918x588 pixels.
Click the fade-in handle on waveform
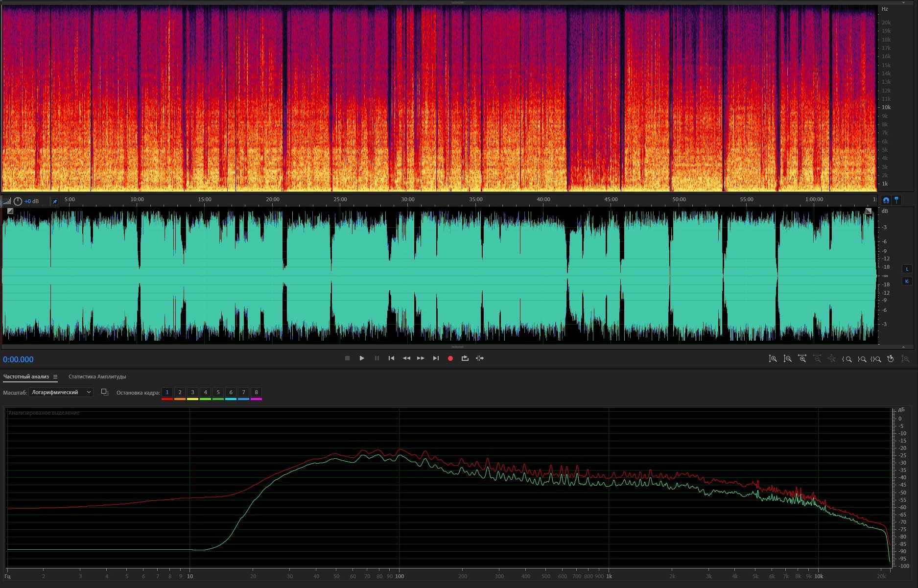tap(10, 211)
